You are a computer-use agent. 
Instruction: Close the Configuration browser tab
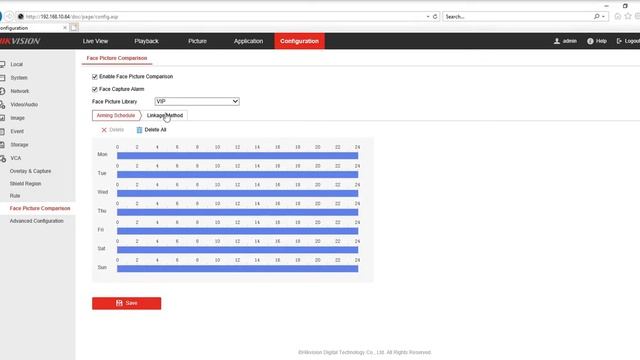point(65,28)
